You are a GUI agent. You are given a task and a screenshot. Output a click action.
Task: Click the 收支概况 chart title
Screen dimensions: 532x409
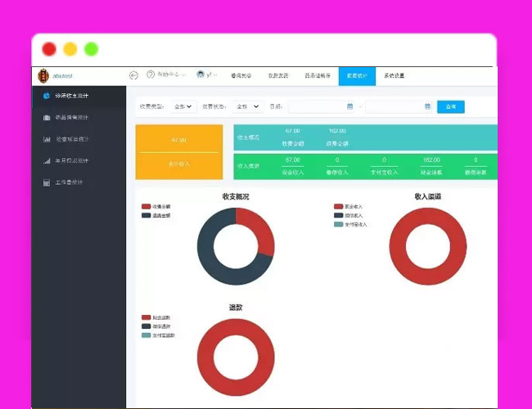(236, 196)
